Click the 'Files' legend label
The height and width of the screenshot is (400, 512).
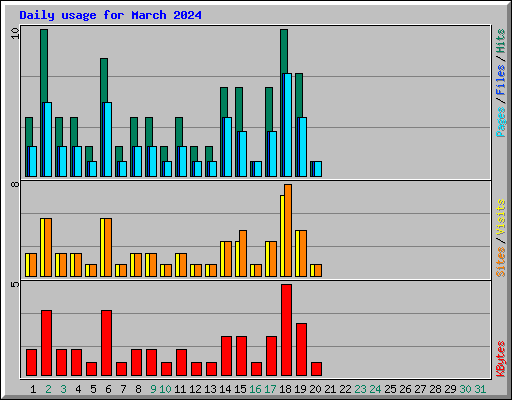click(500, 80)
